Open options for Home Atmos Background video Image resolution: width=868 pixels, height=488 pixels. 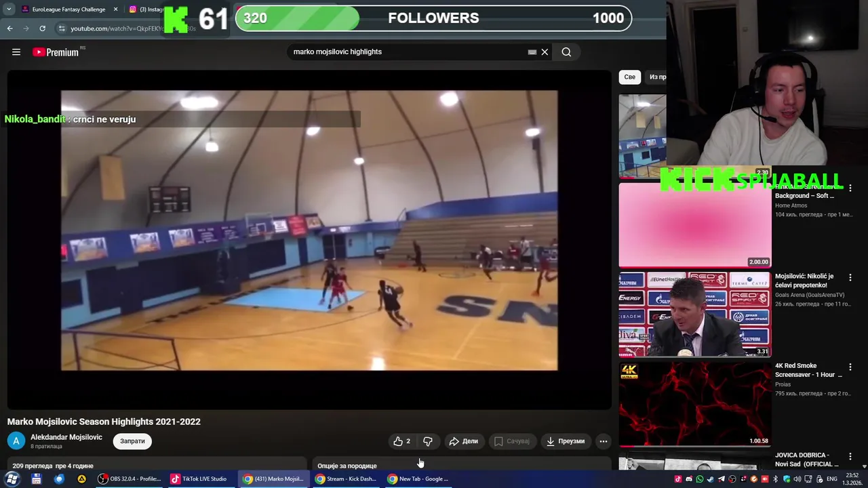coord(850,188)
